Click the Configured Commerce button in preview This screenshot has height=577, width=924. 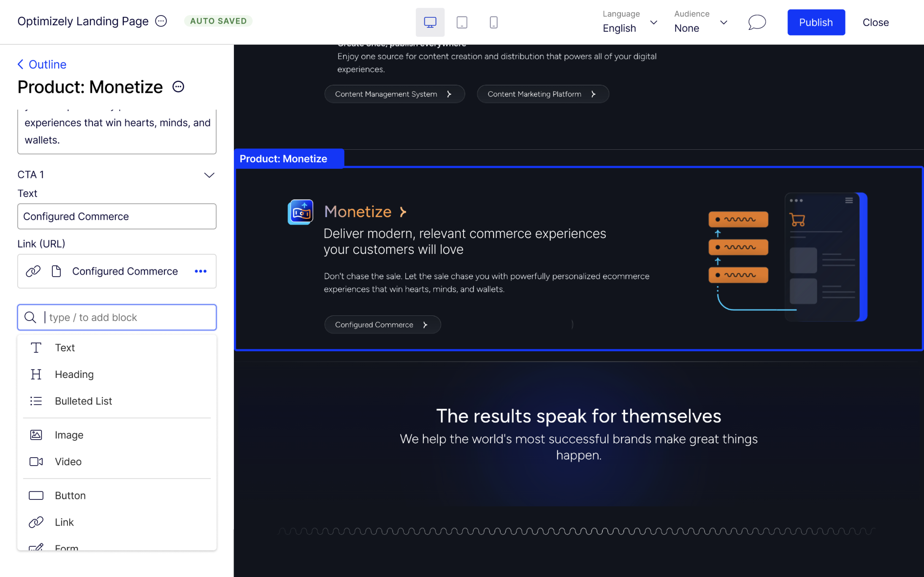coord(382,324)
